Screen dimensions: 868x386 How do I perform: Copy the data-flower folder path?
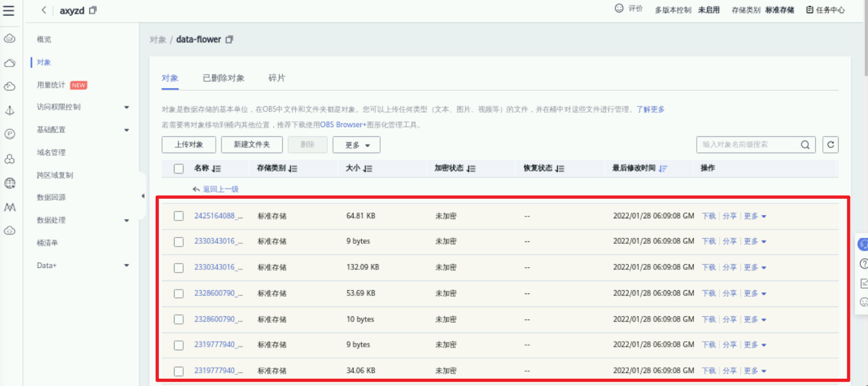point(229,40)
